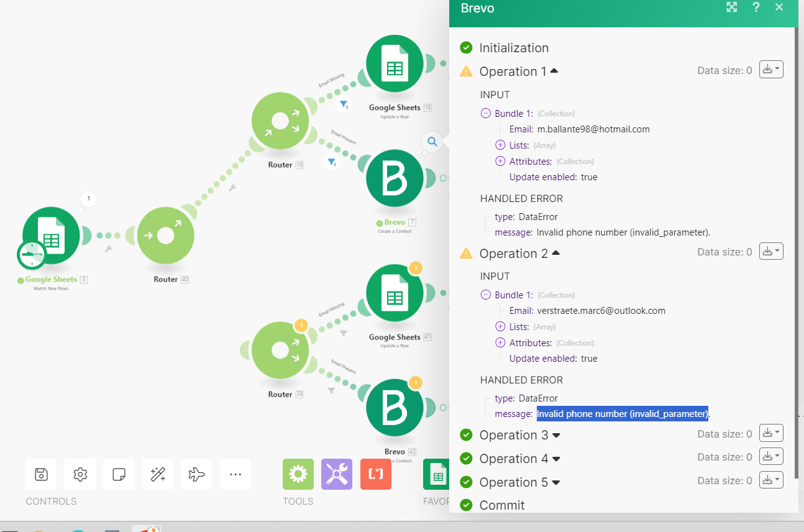The width and height of the screenshot is (804, 532).
Task: Open download dropdown for Operation 4
Action: pos(771,456)
